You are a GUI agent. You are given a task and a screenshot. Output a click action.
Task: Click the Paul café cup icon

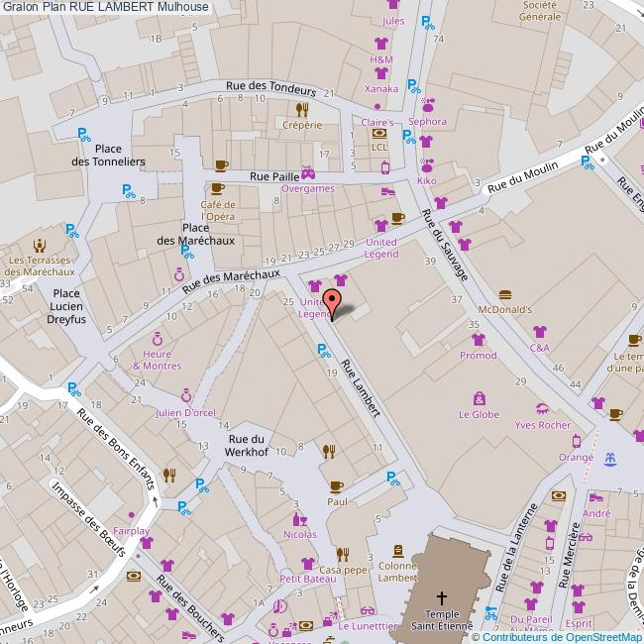[336, 486]
